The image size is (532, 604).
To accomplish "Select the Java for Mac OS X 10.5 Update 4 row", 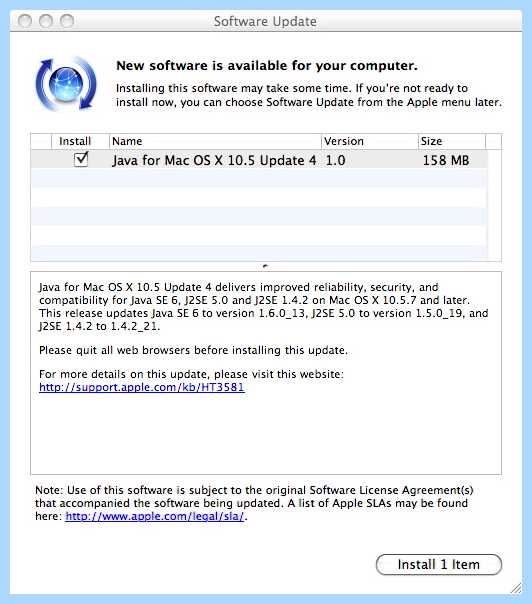I will [259, 160].
